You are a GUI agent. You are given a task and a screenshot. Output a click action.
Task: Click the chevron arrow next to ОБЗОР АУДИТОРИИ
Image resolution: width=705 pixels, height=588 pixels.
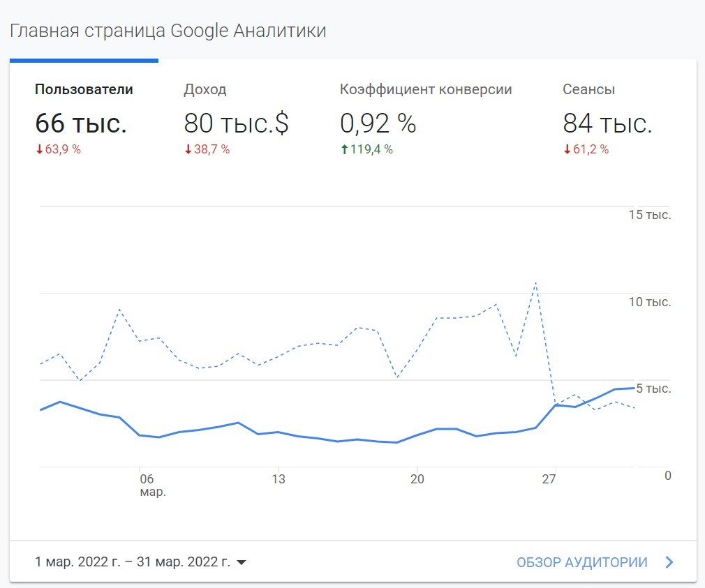[x=669, y=562]
